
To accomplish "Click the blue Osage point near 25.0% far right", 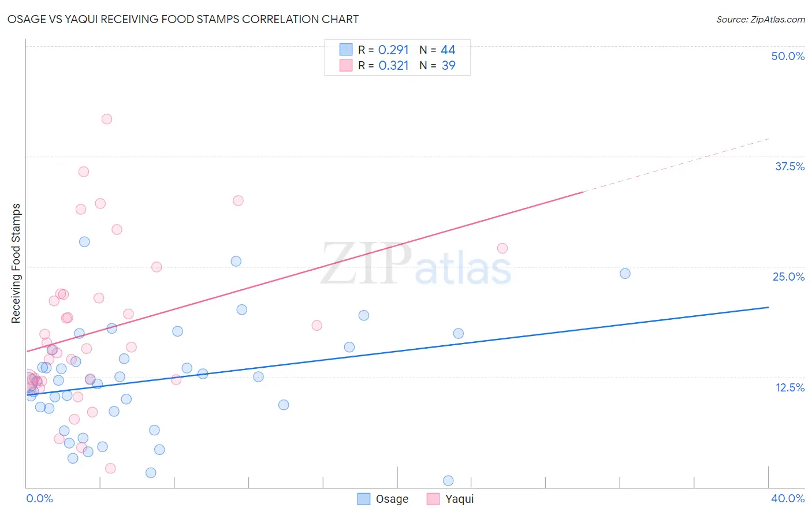I will click(x=625, y=274).
